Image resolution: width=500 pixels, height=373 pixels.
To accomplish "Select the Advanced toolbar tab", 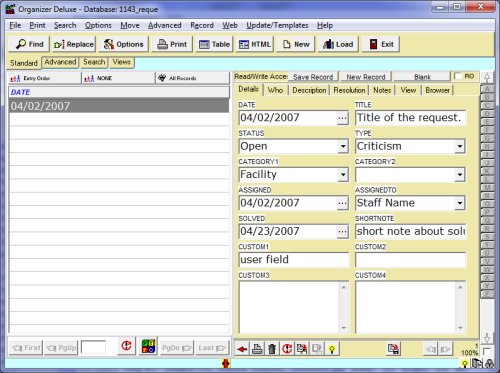I will 60,62.
